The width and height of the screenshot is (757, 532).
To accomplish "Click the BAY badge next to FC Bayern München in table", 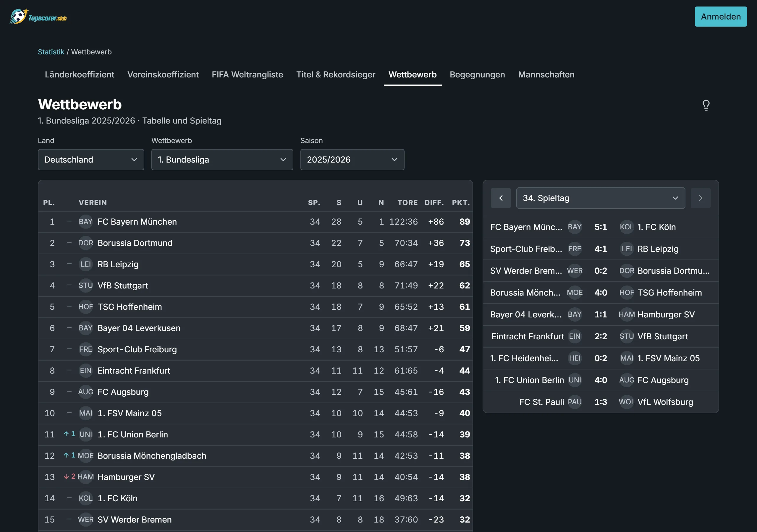I will pyautogui.click(x=86, y=222).
